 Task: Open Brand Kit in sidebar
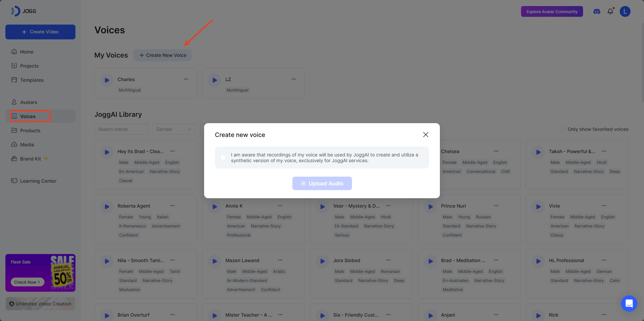(40, 159)
